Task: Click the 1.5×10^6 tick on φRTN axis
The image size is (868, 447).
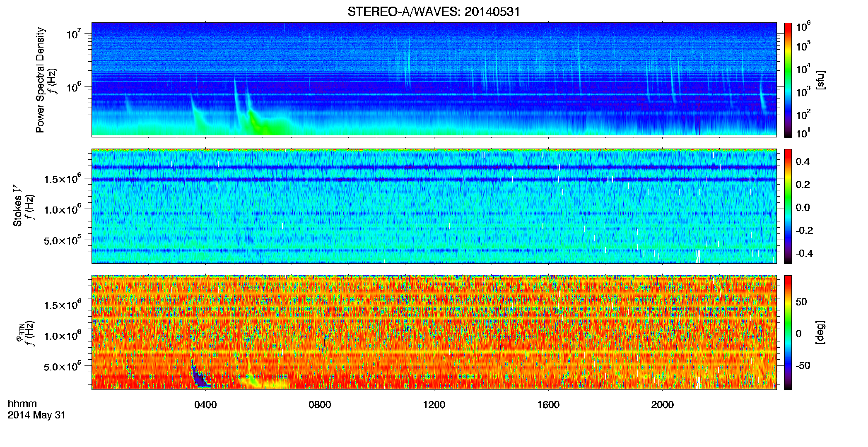Action: point(63,305)
